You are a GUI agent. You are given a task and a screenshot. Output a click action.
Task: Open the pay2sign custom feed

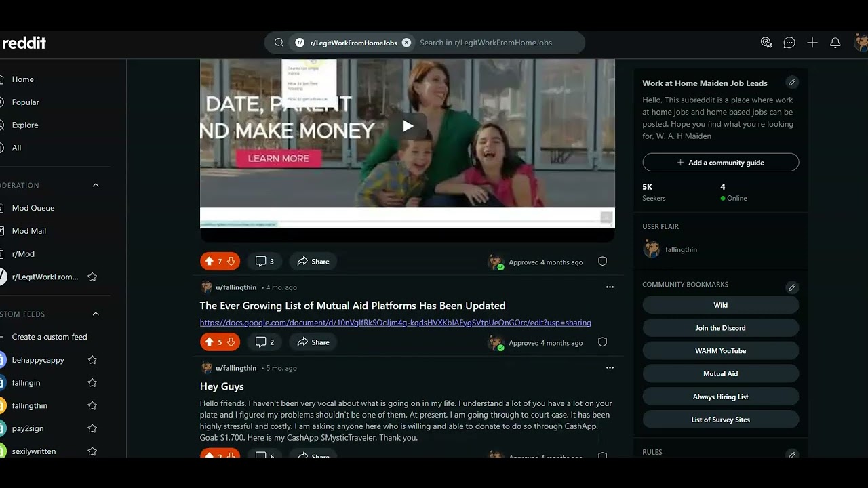coord(28,428)
